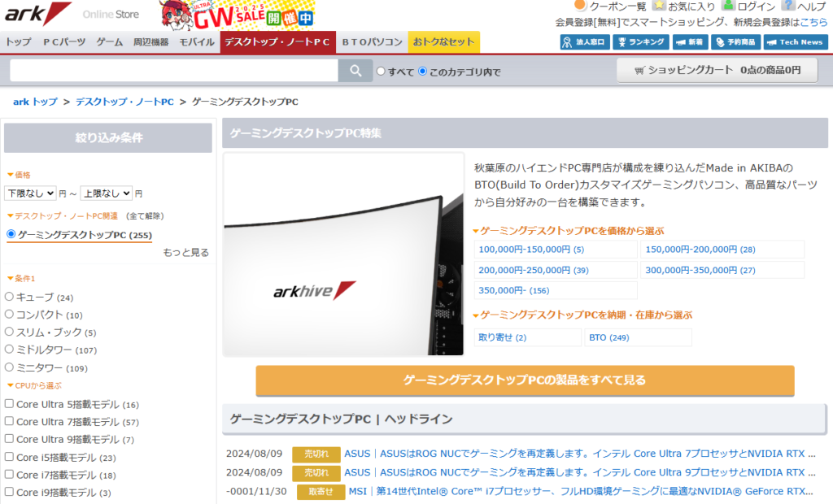This screenshot has height=504, width=833.
Task: Click the 絞り込み条件 filter header
Action: [108, 138]
